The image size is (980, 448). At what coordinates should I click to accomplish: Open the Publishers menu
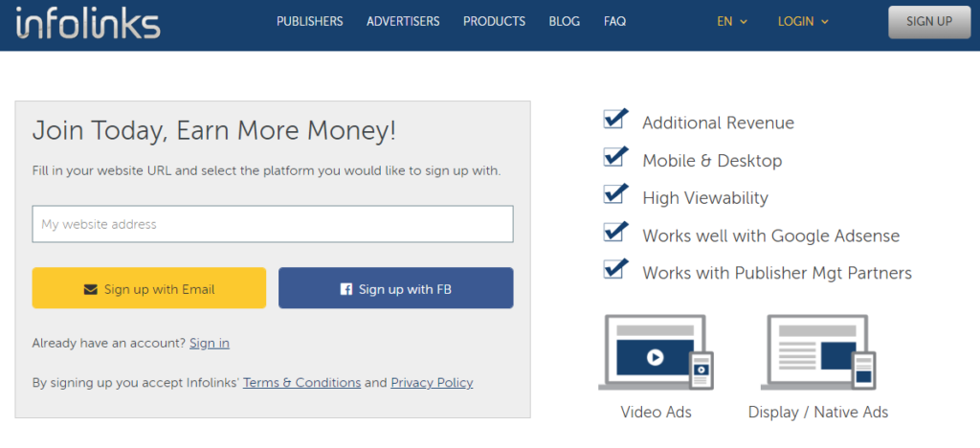310,21
